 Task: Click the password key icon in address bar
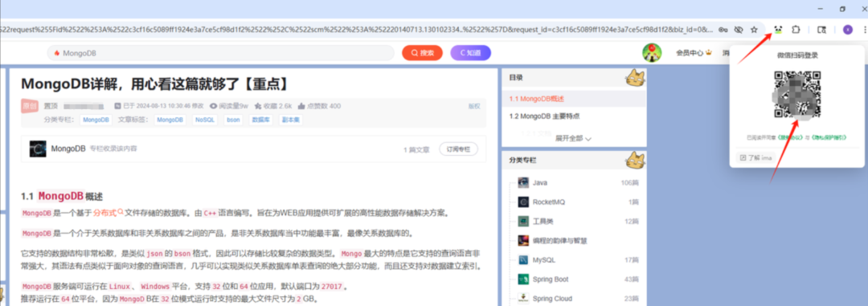(723, 30)
